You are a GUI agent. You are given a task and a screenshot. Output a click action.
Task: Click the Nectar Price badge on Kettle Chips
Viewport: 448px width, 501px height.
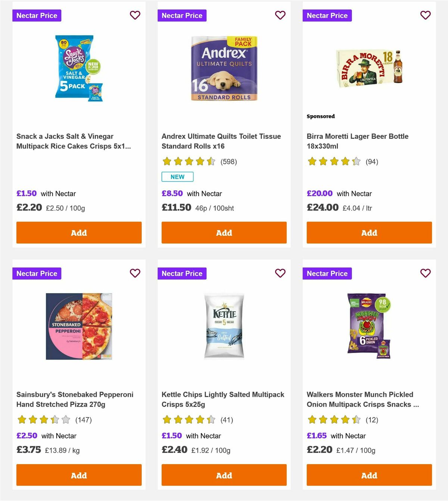182,273
